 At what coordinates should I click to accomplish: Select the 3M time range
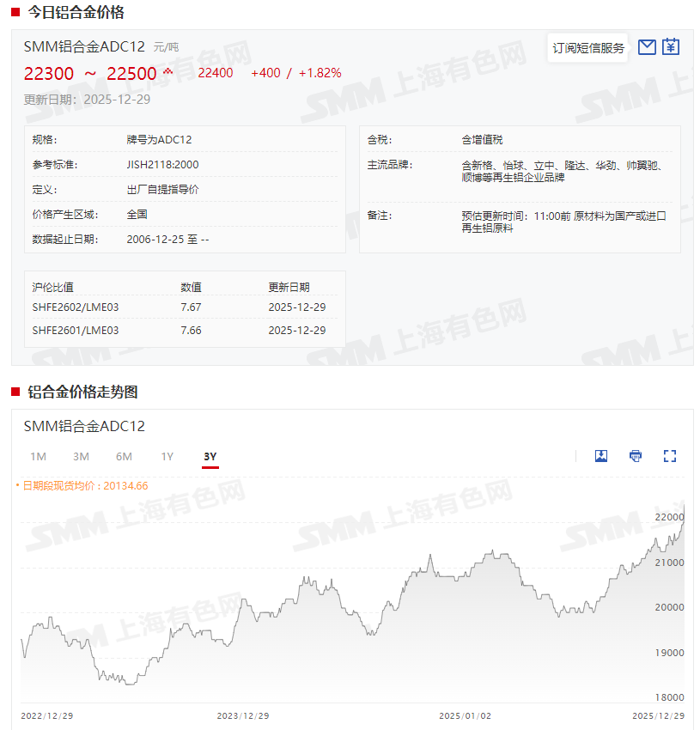pyautogui.click(x=81, y=456)
